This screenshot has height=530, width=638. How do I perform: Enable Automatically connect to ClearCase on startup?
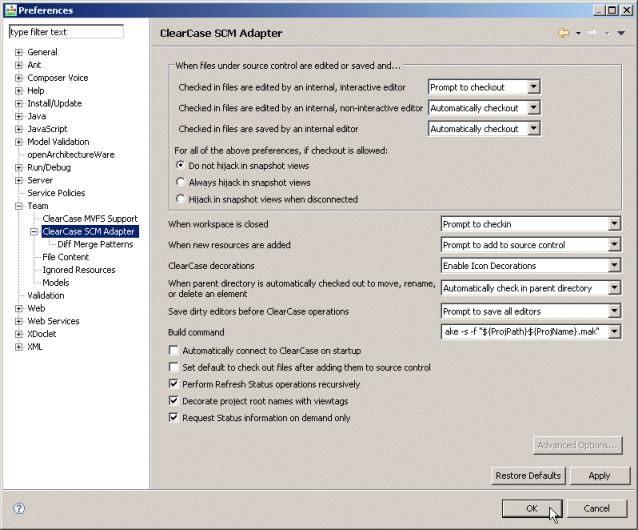[174, 350]
